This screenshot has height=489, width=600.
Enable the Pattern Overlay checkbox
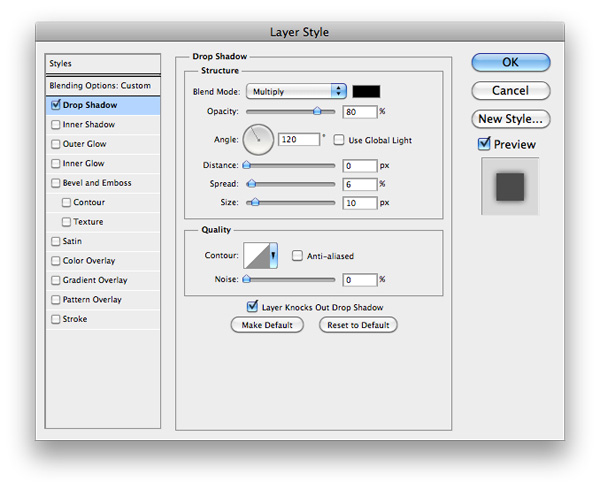coord(55,300)
